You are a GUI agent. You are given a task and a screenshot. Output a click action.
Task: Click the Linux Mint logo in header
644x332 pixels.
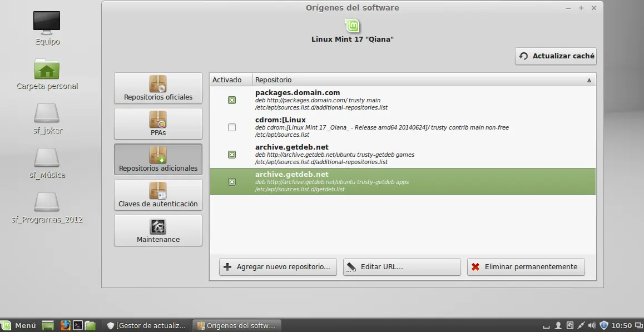coord(353,26)
